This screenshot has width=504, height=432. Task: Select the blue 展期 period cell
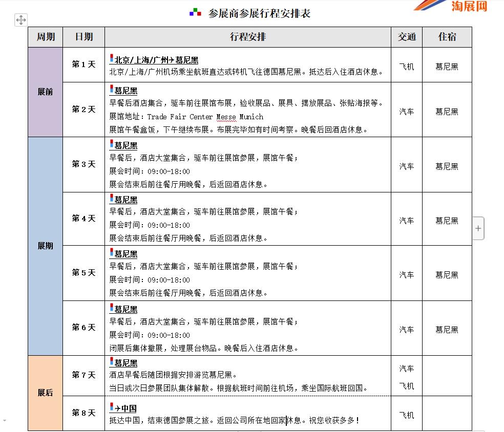(x=45, y=246)
